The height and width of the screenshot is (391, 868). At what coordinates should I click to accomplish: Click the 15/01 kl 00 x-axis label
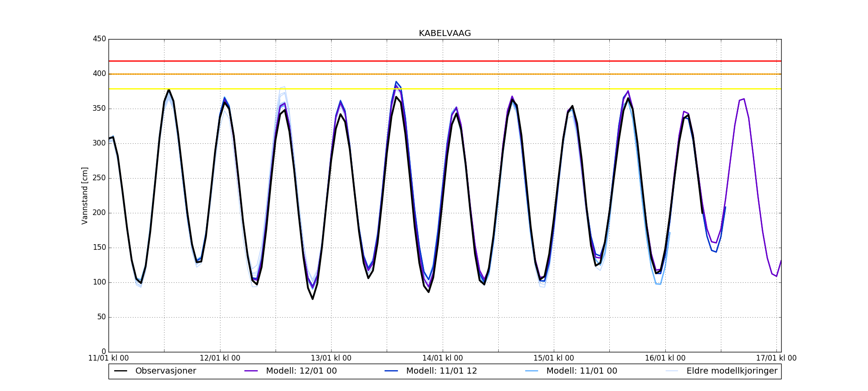[554, 358]
